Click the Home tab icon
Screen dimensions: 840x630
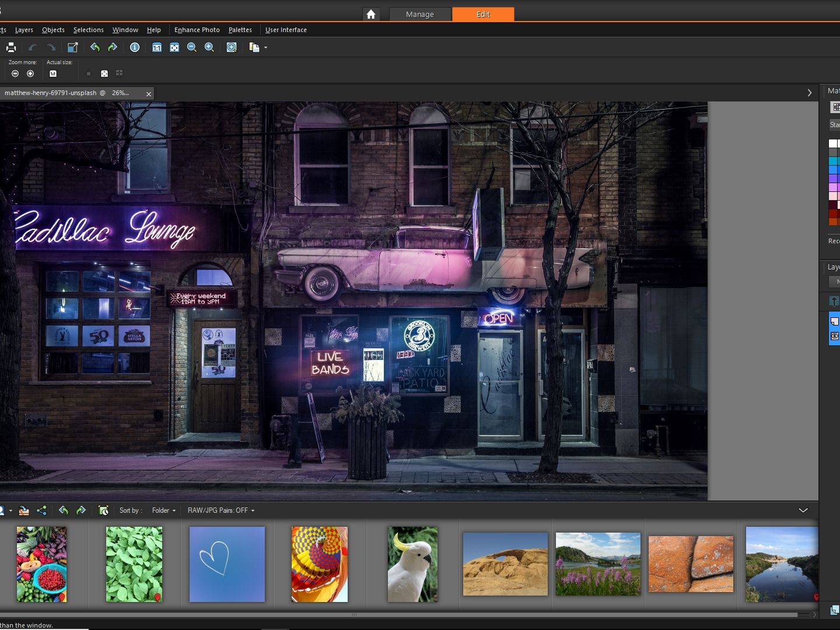point(371,14)
